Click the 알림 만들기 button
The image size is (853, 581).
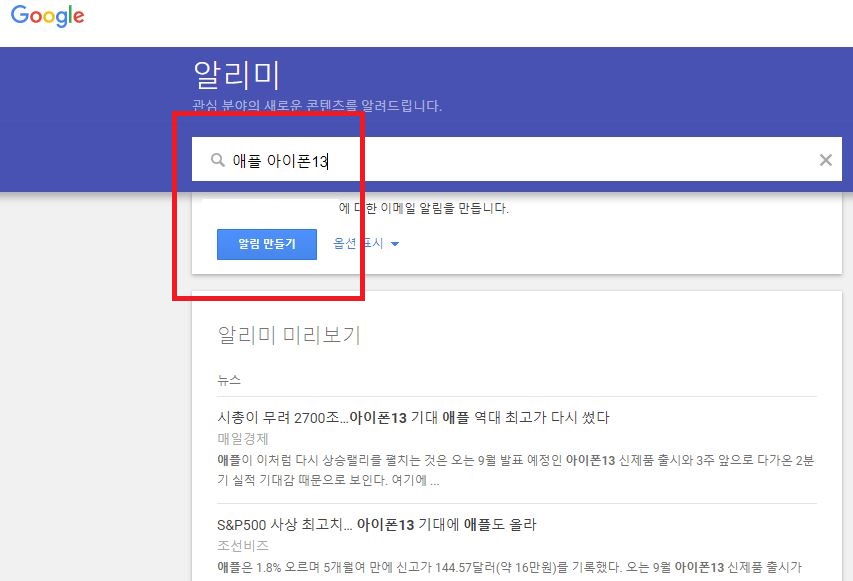[x=267, y=244]
